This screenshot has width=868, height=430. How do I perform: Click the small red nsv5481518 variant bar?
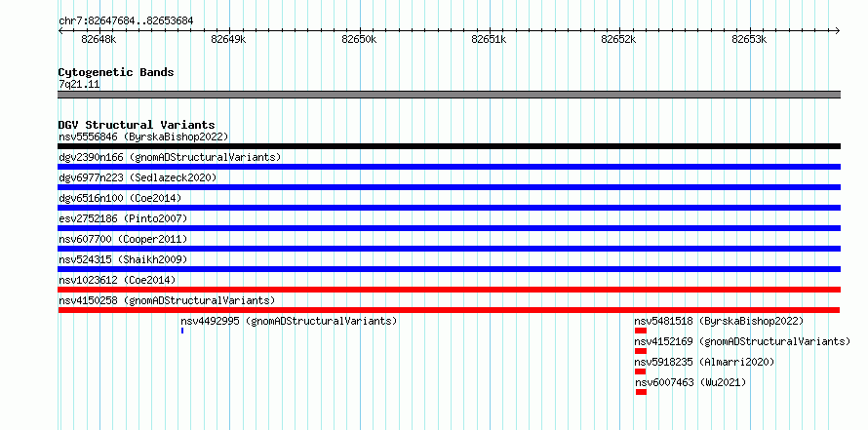pyautogui.click(x=641, y=331)
